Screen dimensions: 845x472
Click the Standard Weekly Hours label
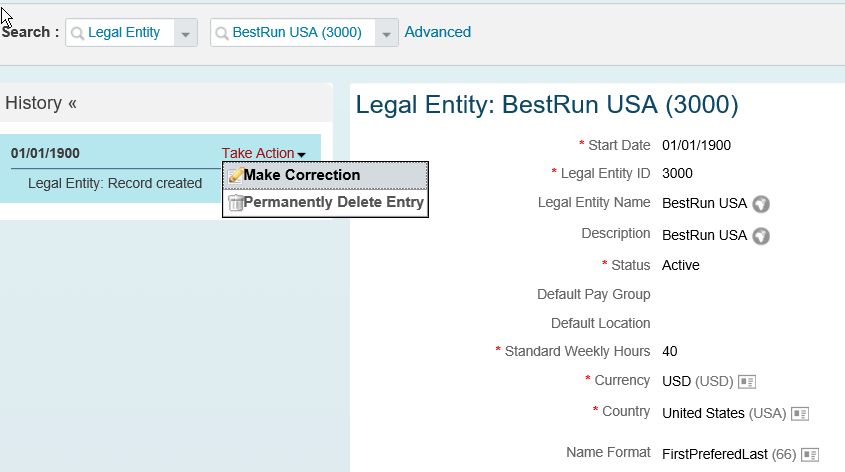click(577, 351)
